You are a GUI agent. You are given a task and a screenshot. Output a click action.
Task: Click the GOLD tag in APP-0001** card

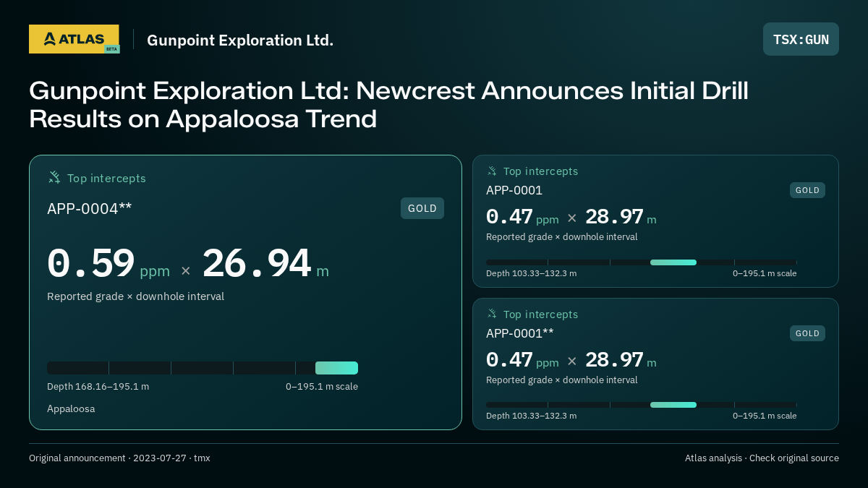click(x=807, y=333)
